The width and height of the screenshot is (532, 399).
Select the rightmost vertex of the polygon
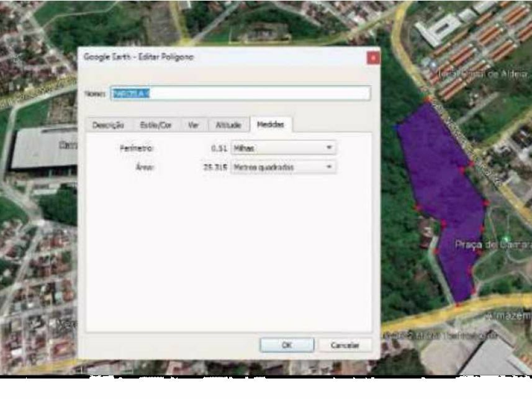[486, 203]
